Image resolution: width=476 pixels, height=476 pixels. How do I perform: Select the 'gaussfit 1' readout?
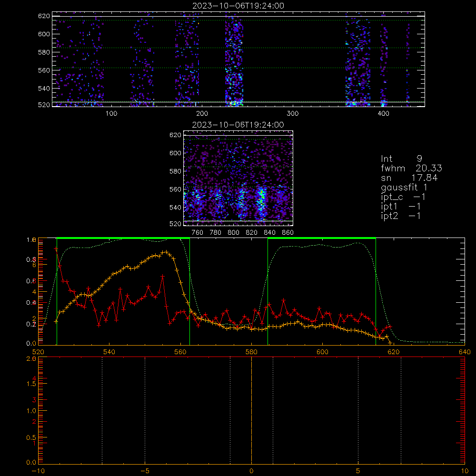[x=404, y=187]
